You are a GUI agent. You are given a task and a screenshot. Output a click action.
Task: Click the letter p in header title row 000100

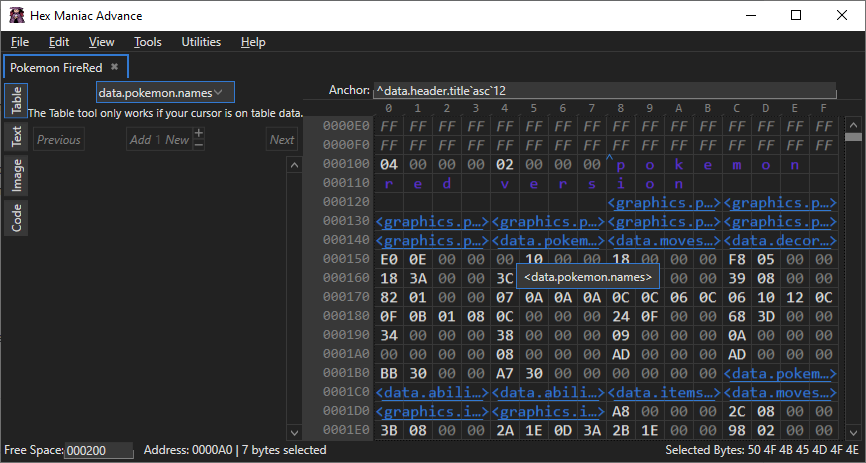pos(621,165)
